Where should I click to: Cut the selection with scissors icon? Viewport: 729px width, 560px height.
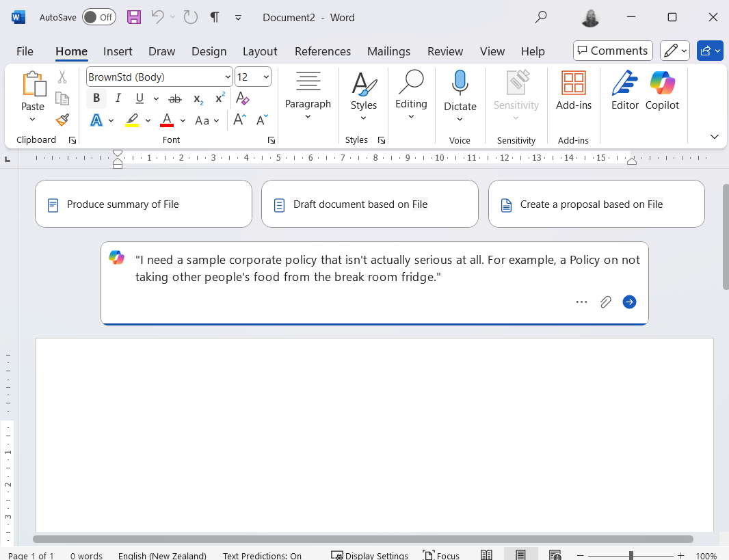[62, 77]
